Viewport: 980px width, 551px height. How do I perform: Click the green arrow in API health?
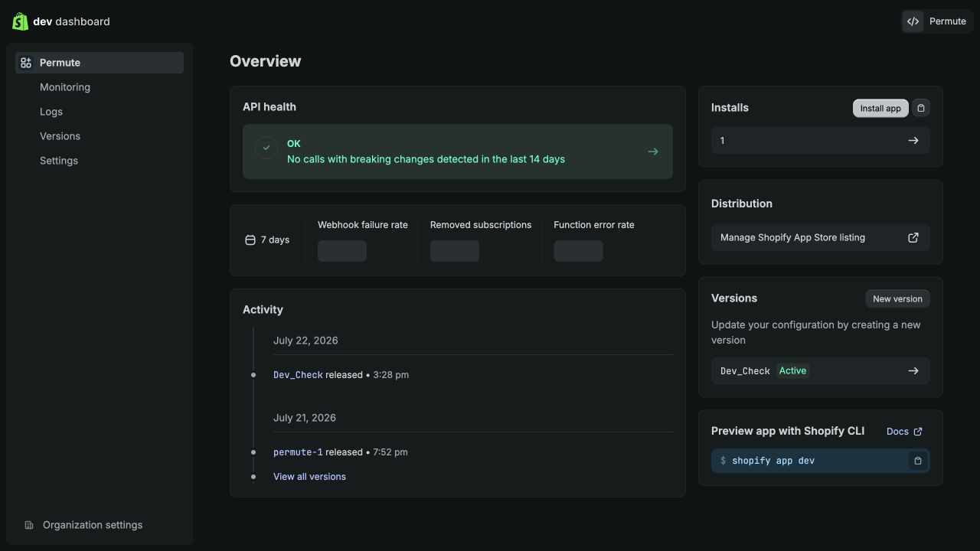pos(653,152)
